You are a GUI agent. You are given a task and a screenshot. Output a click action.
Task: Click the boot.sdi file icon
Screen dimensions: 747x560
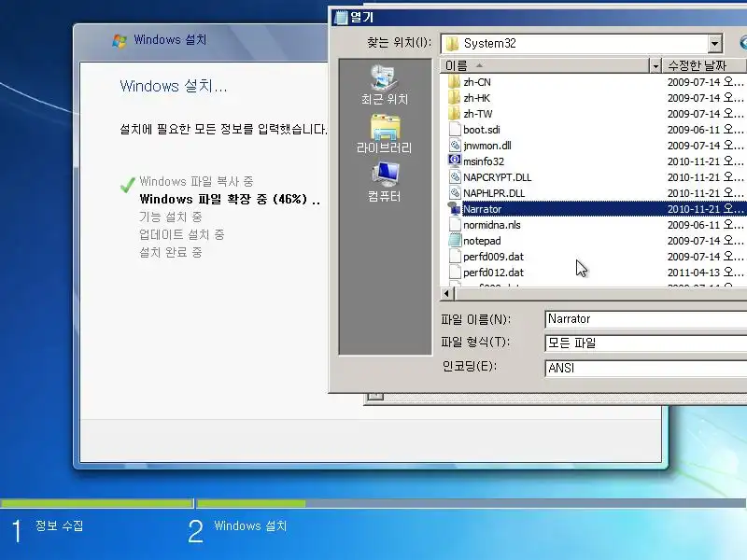[x=455, y=130]
